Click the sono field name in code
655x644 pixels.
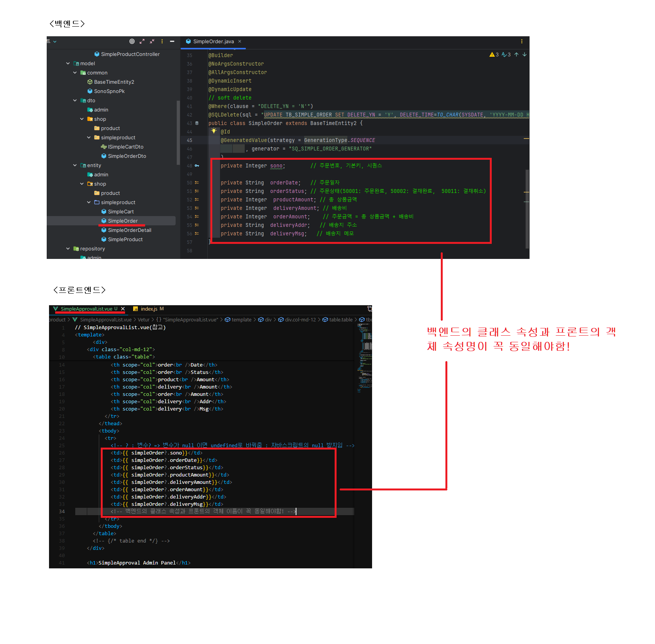pyautogui.click(x=276, y=166)
